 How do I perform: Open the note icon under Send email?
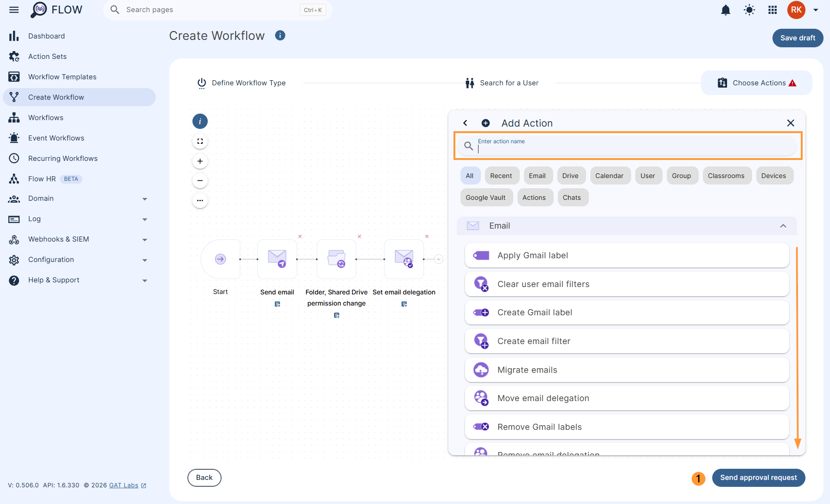click(277, 304)
